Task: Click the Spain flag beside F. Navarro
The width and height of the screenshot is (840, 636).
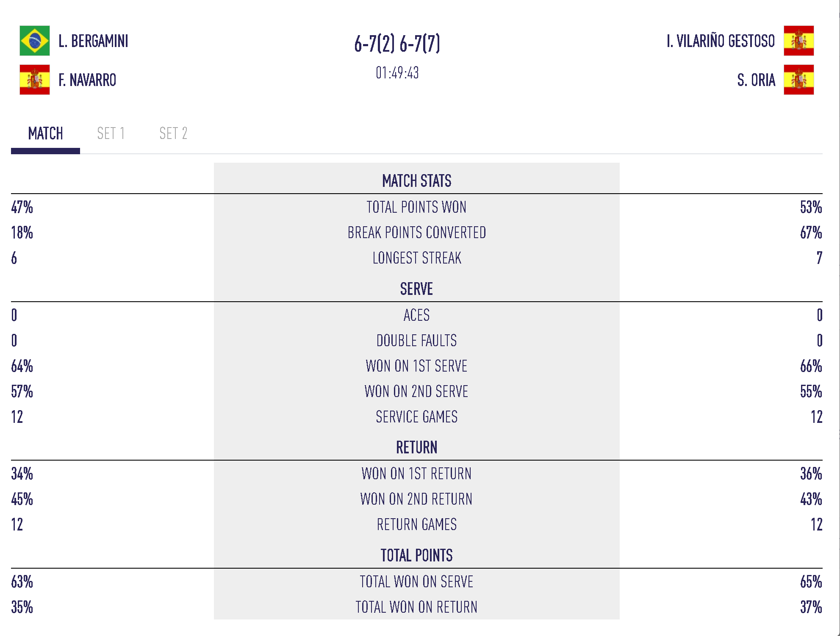Action: point(35,80)
